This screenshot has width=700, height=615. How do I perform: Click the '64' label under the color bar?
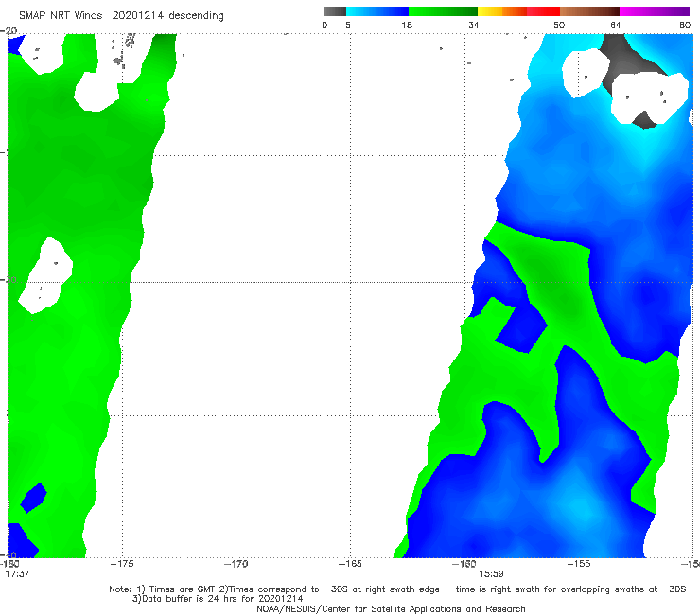(616, 25)
